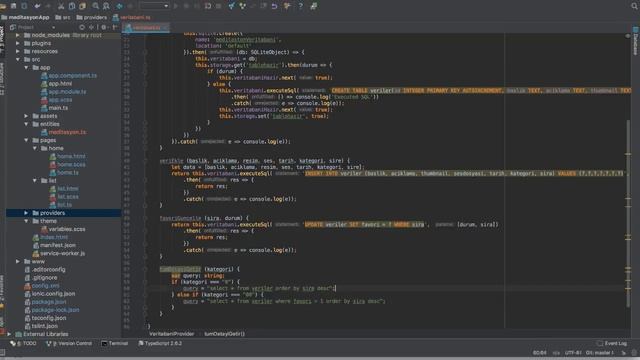Click providers breadcrumb in navigation bar
This screenshot has width=640, height=360.
91,18
